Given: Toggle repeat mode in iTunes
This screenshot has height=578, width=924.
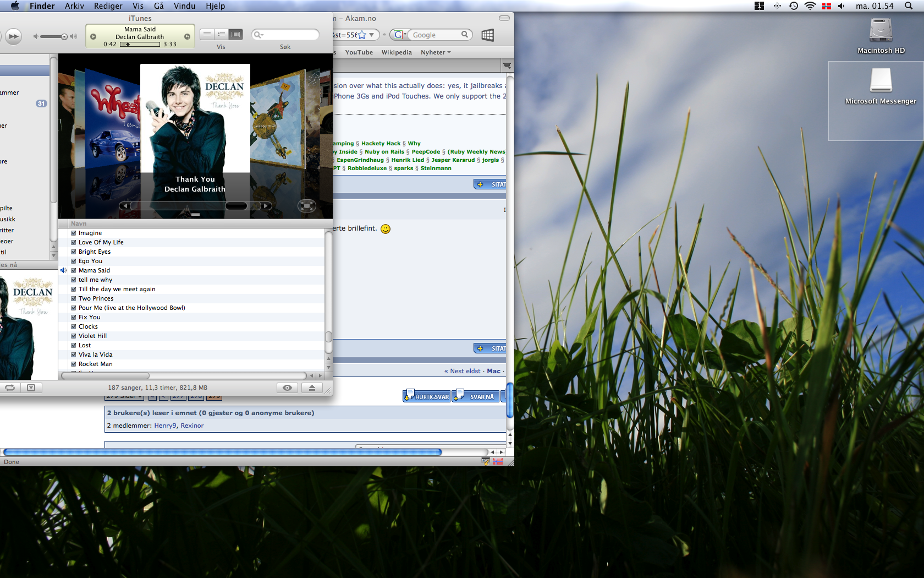Looking at the screenshot, I should (x=10, y=388).
